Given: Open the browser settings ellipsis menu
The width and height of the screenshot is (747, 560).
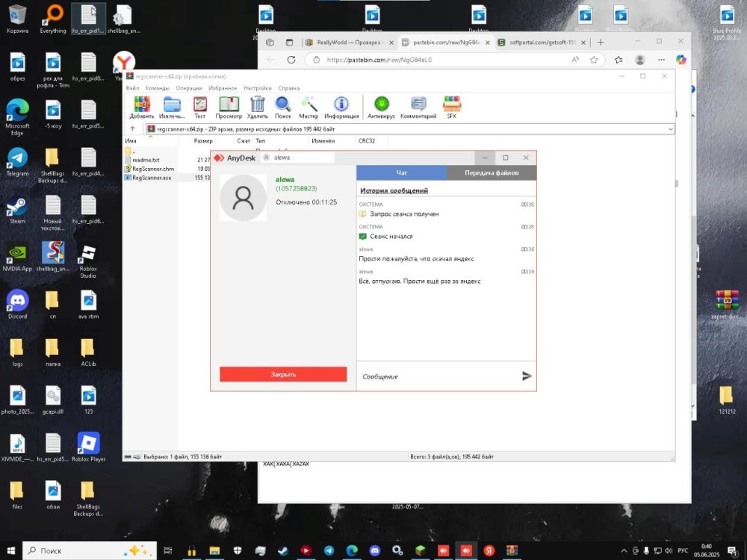Looking at the screenshot, I should 661,60.
